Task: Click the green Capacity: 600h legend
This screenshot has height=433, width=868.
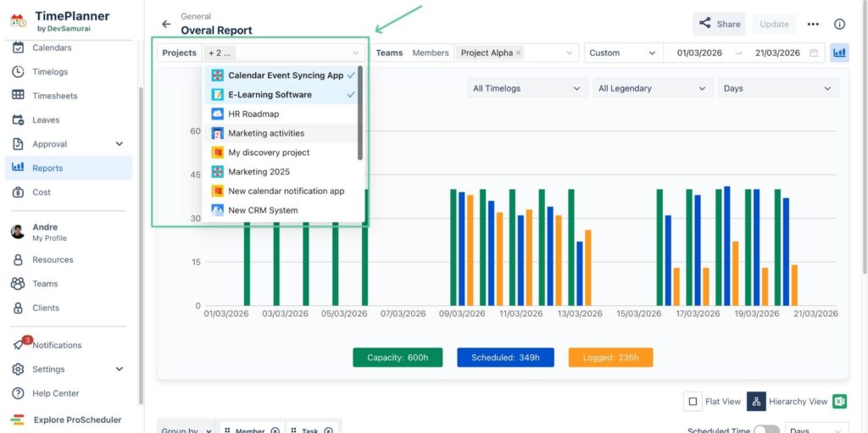Action: tap(398, 358)
